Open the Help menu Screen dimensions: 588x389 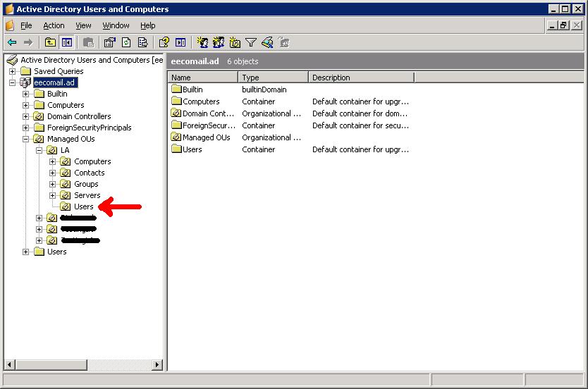point(148,25)
